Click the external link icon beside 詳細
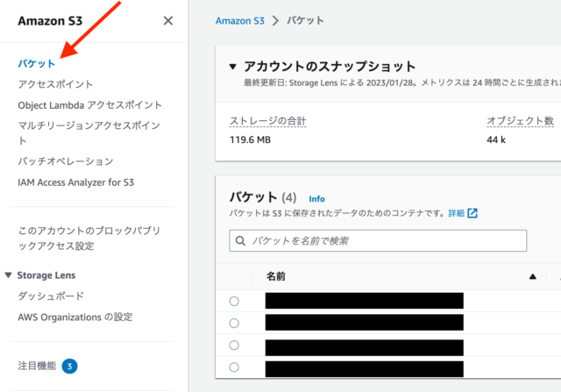561x392 pixels. pos(473,213)
